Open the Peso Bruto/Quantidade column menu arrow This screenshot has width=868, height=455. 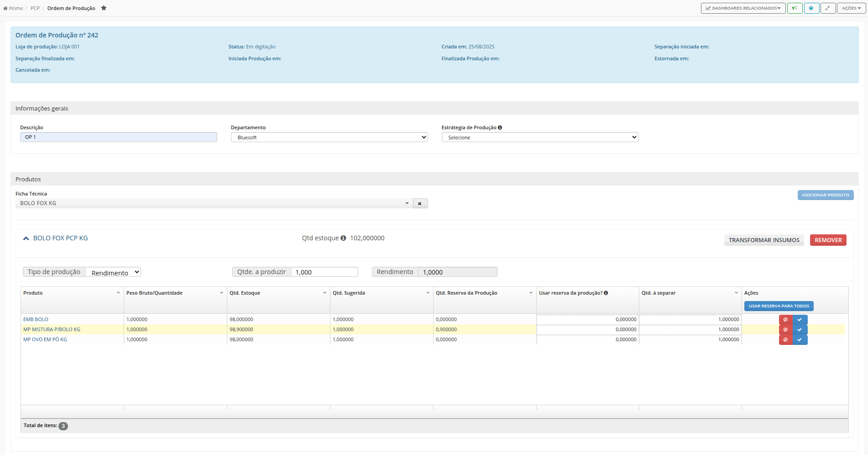pos(221,293)
